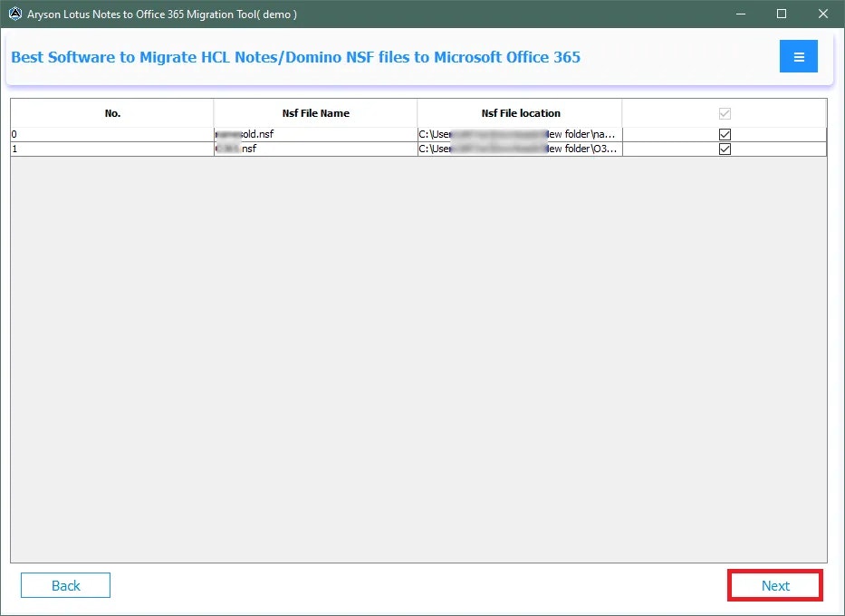Uncheck the checkbox for row 1
Screen dimensions: 845x616
pyautogui.click(x=725, y=149)
